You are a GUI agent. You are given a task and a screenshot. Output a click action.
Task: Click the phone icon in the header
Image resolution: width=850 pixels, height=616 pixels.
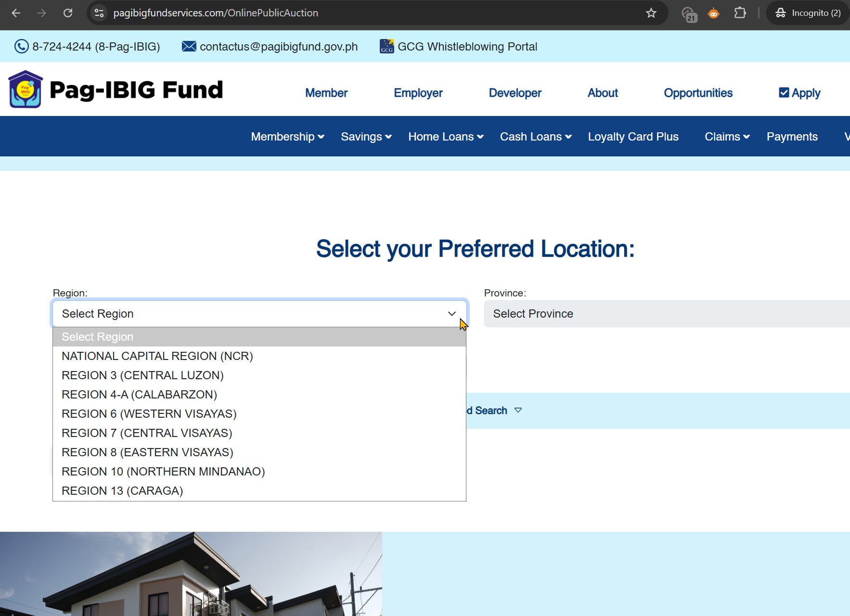point(21,46)
